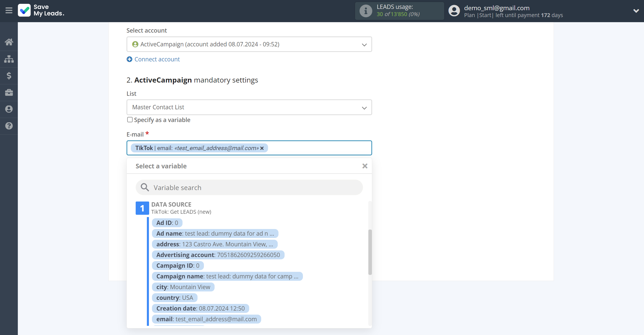Click the LEADS usage counter text
Image resolution: width=644 pixels, height=335 pixels.
point(398,14)
